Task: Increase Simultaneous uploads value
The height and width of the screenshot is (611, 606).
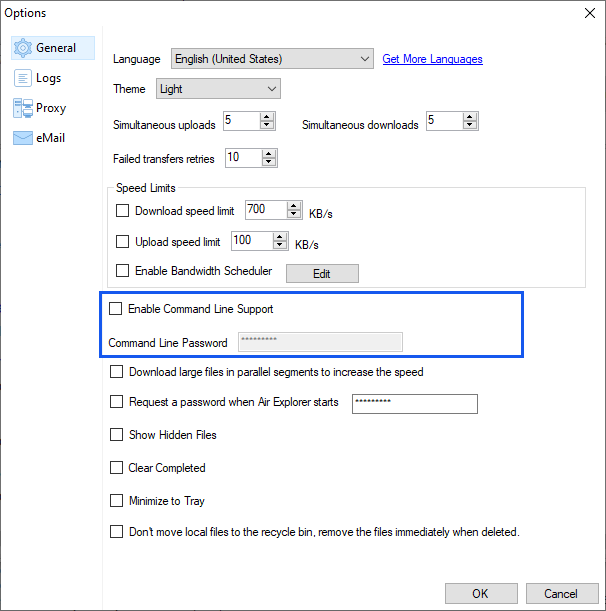Action: click(267, 117)
